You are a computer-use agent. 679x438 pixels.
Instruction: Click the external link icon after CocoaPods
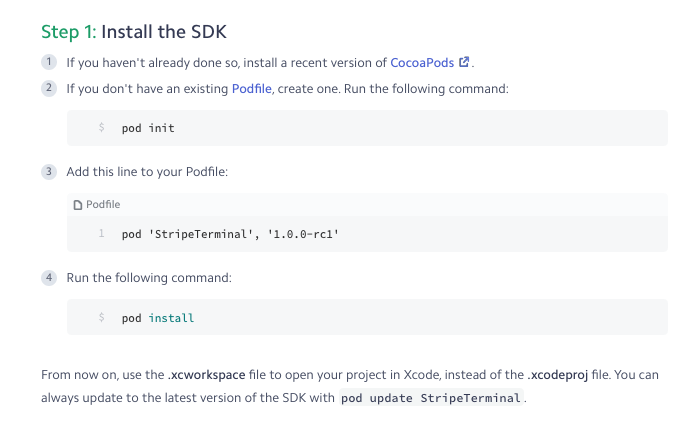tap(464, 62)
